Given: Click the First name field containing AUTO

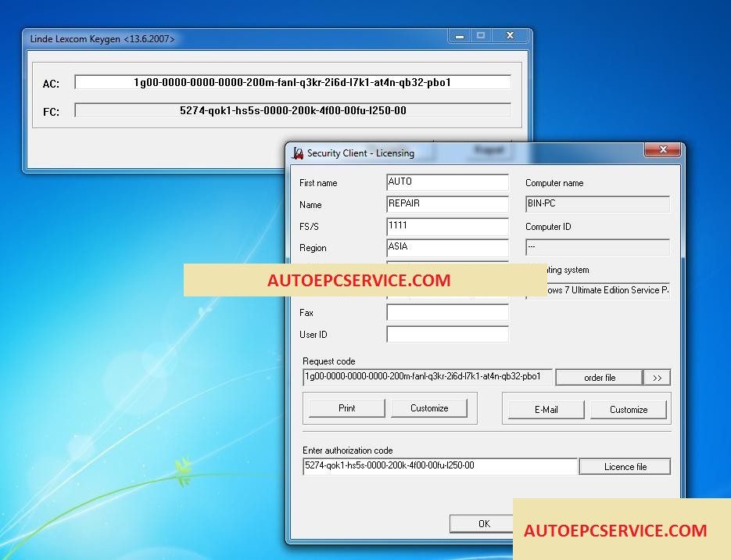Looking at the screenshot, I should pyautogui.click(x=447, y=182).
